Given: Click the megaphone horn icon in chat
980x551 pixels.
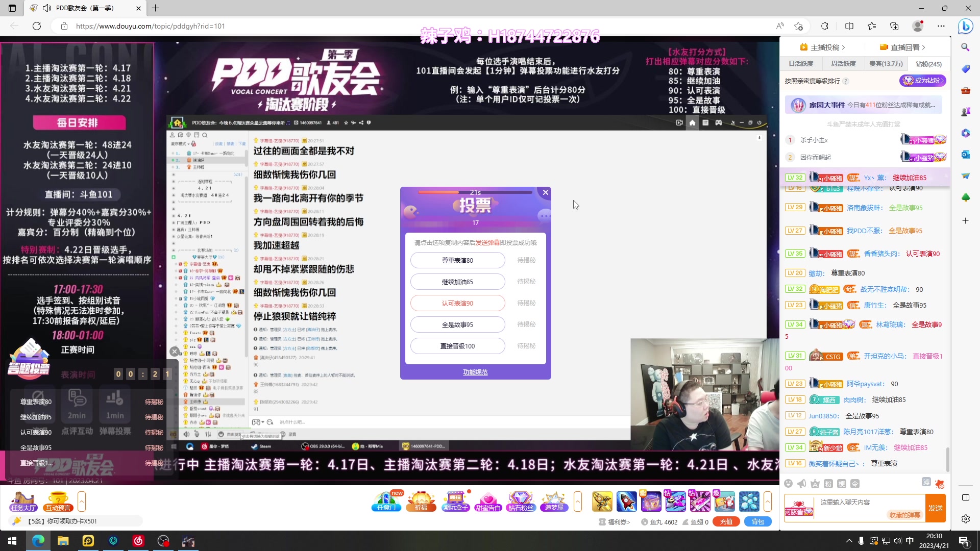Looking at the screenshot, I should pos(802,484).
